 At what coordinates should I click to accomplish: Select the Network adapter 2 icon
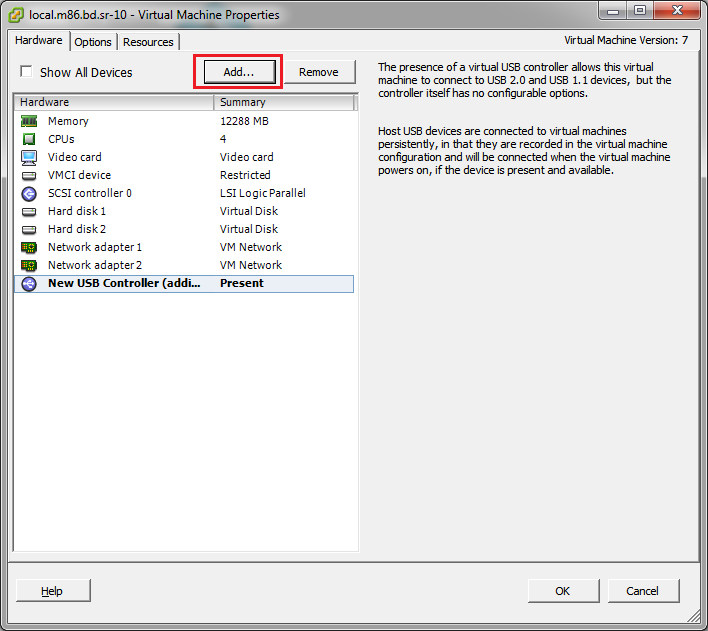click(29, 265)
